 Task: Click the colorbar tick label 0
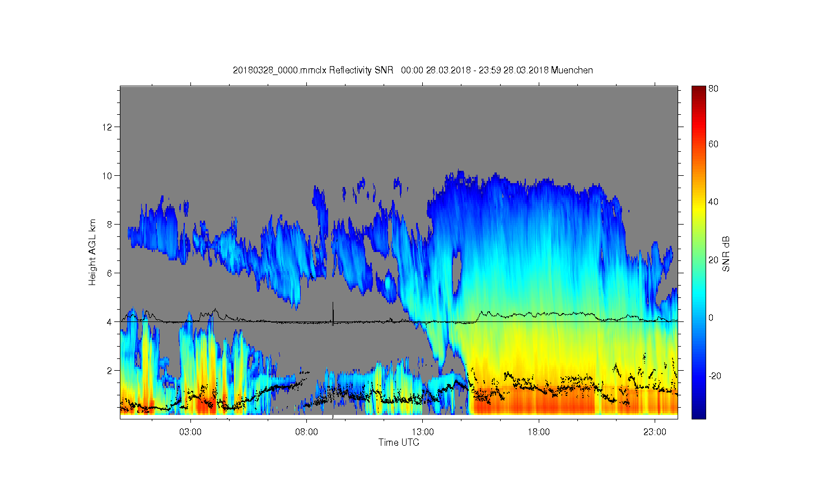pos(711,318)
